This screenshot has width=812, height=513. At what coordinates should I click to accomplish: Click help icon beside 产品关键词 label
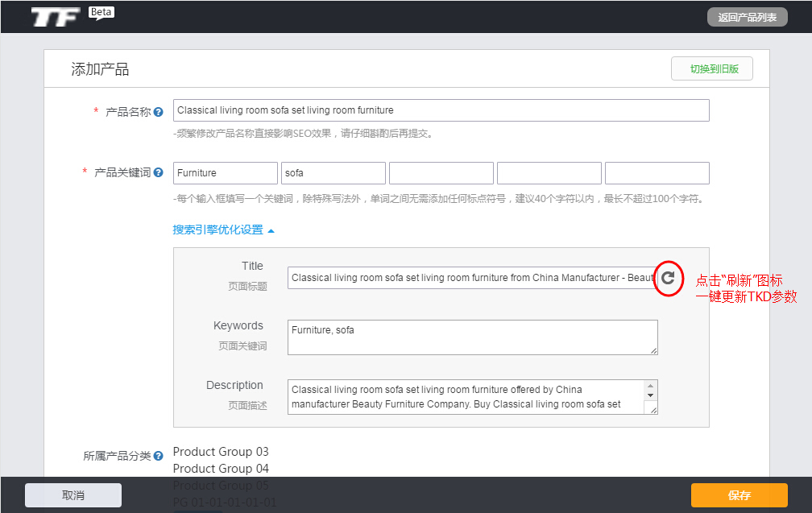tap(159, 172)
